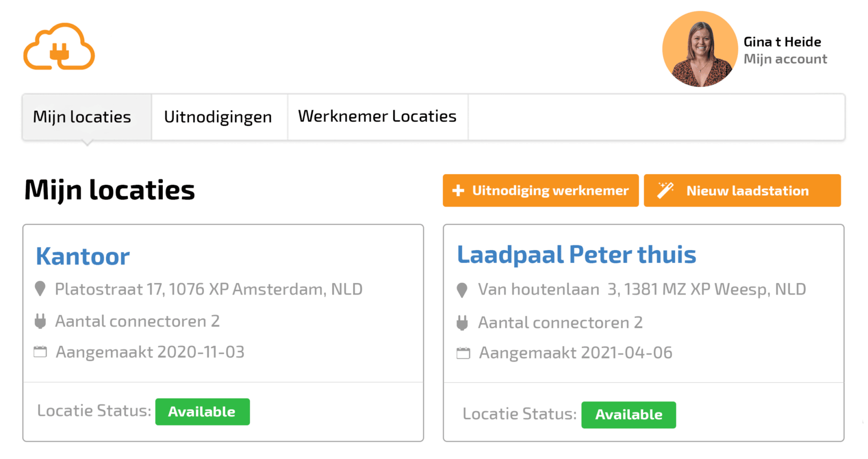Click the map pin icon beside Van houtenlaan
The image size is (868, 459).
pyautogui.click(x=462, y=290)
